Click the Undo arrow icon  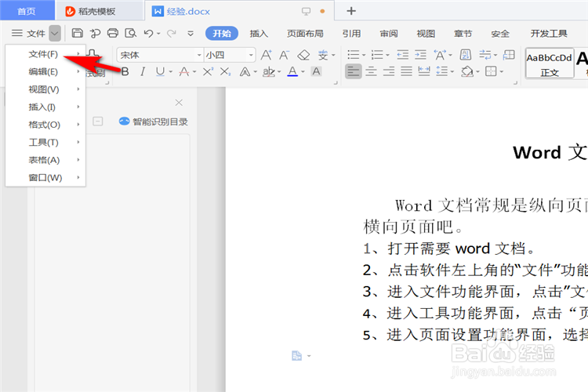(148, 34)
